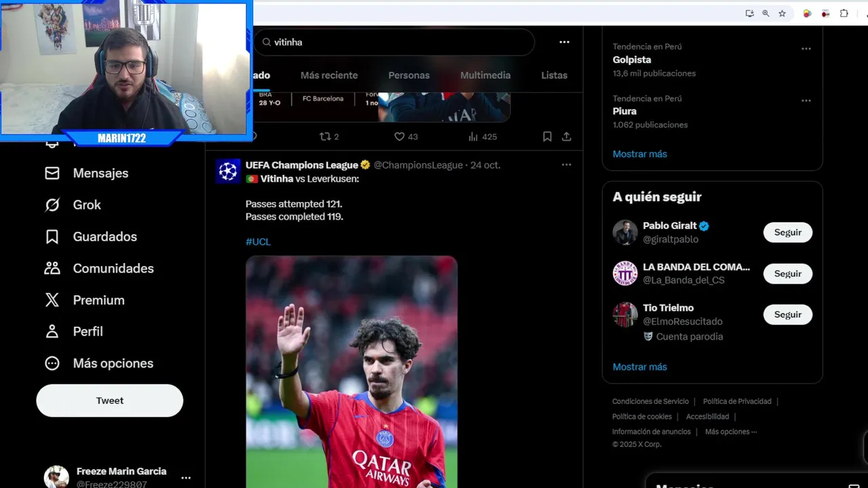Switch to Personas tab

(x=409, y=75)
